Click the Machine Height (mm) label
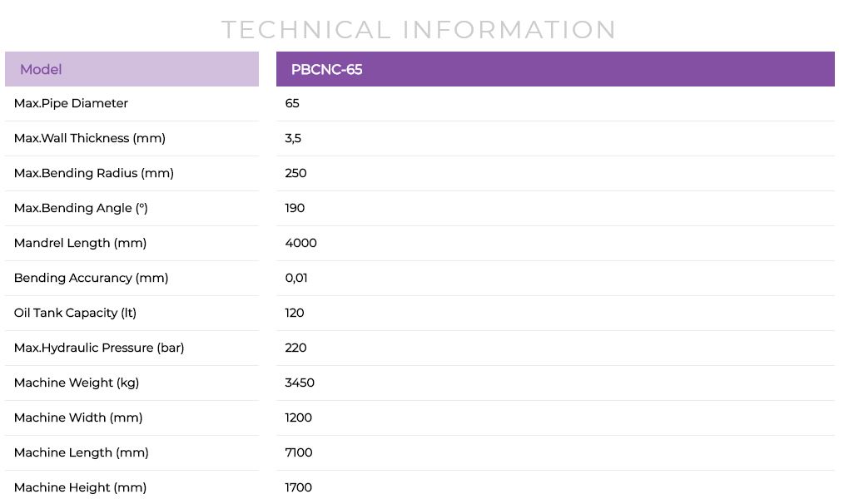Image resolution: width=844 pixels, height=504 pixels. click(80, 488)
